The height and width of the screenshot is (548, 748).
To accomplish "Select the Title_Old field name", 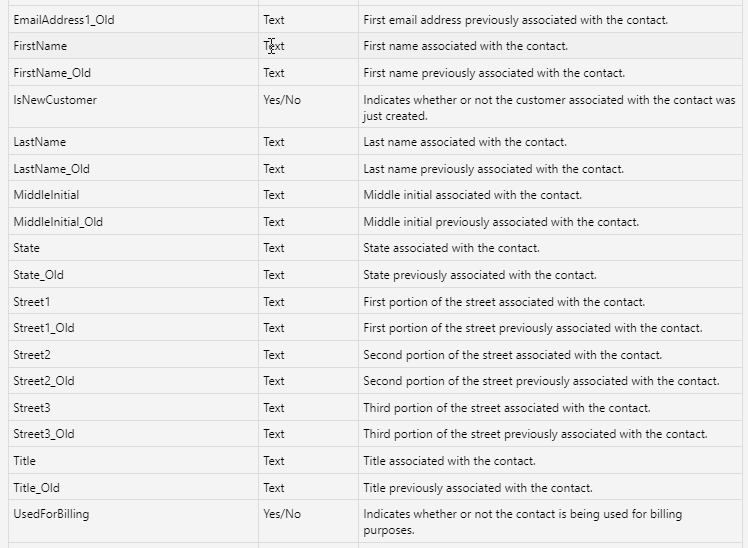I will click(37, 488).
